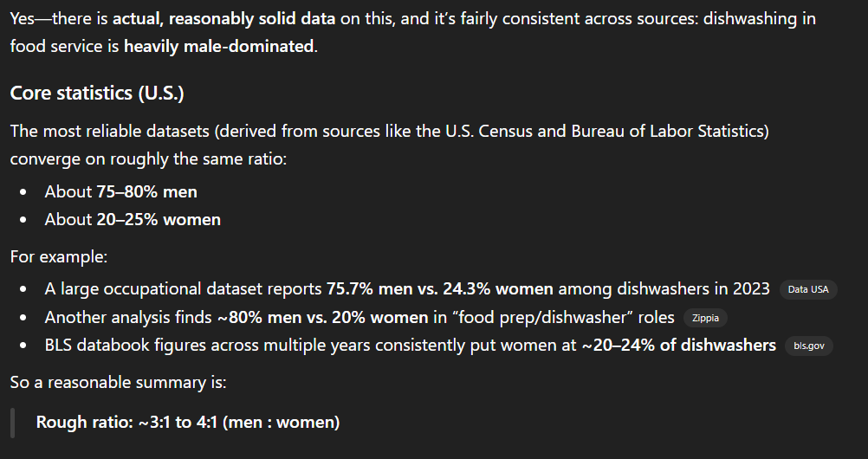The image size is (868, 459).
Task: Select the "About 75–80% men" bullet text
Action: point(120,191)
